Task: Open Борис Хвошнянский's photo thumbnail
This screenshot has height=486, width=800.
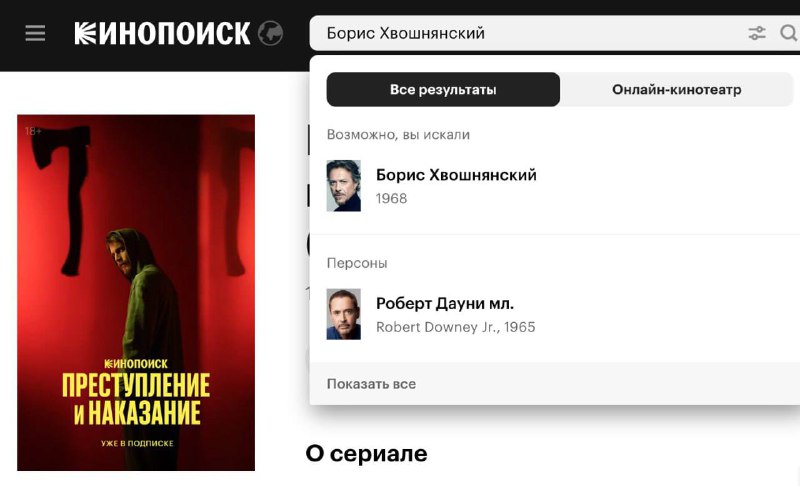Action: 343,186
